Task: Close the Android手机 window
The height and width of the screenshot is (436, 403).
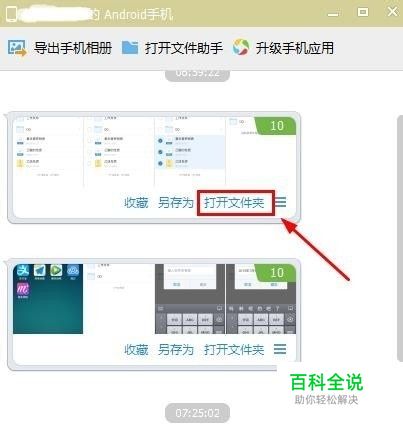Action: (x=393, y=11)
